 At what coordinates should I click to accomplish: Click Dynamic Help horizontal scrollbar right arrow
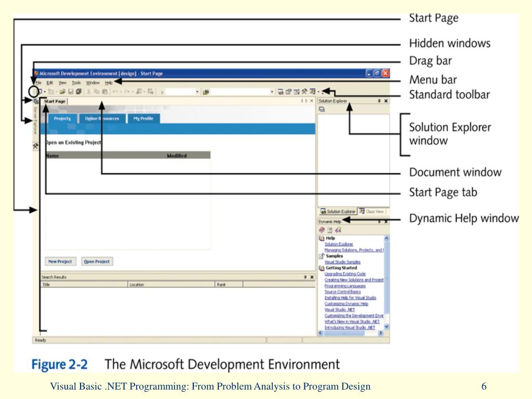coord(380,333)
